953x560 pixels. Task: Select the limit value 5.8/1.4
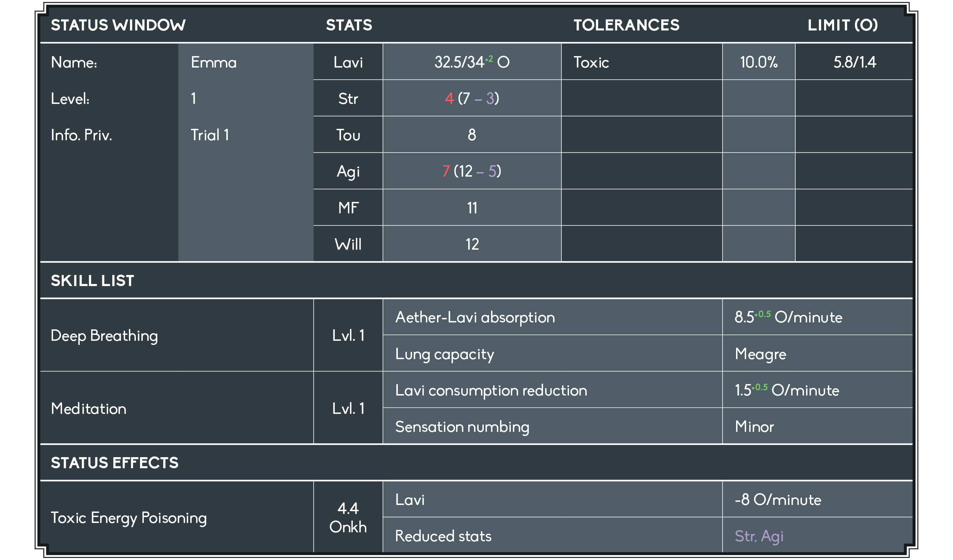[855, 62]
